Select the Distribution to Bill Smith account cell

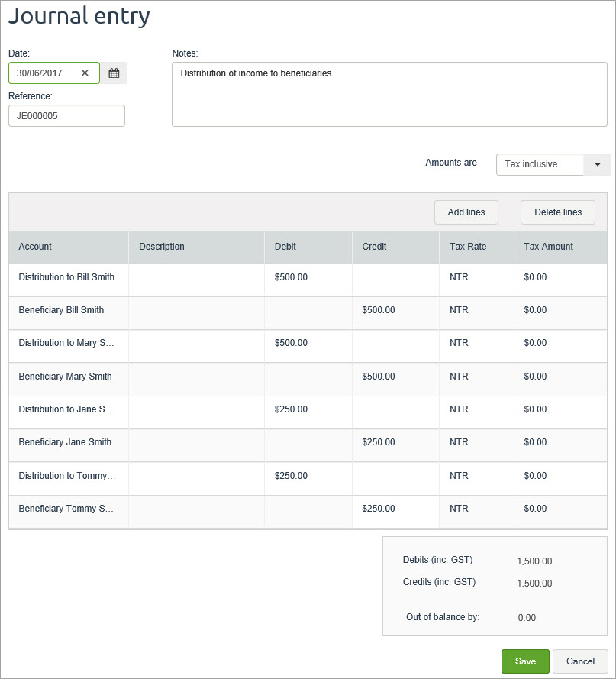67,277
